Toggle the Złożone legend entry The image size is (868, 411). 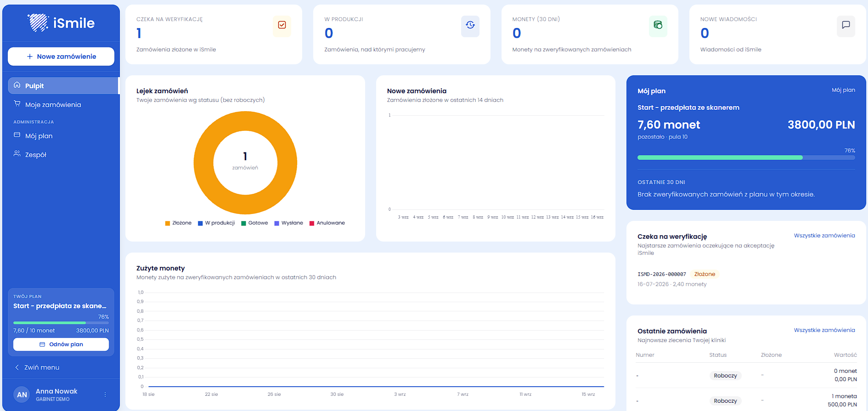(x=178, y=223)
